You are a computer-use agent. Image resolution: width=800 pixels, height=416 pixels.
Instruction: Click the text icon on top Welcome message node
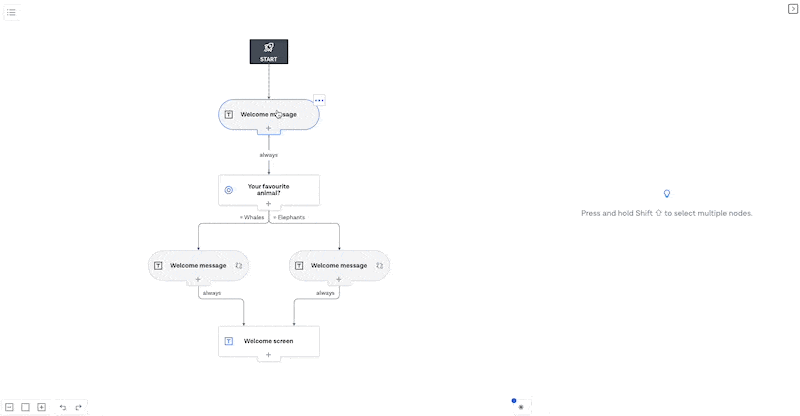pyautogui.click(x=229, y=114)
